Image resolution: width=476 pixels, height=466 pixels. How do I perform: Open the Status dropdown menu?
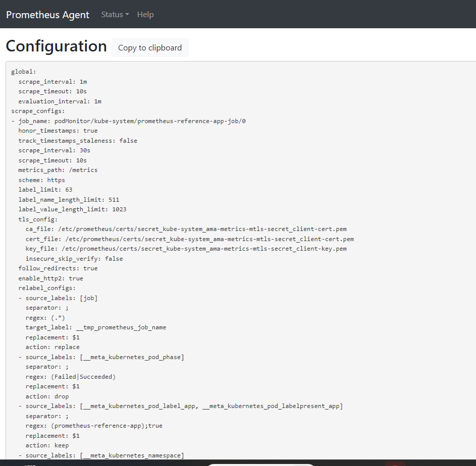point(115,15)
